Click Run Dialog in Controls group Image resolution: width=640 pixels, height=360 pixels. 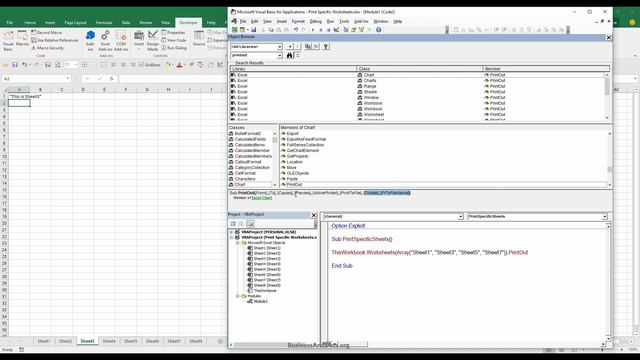pos(174,48)
